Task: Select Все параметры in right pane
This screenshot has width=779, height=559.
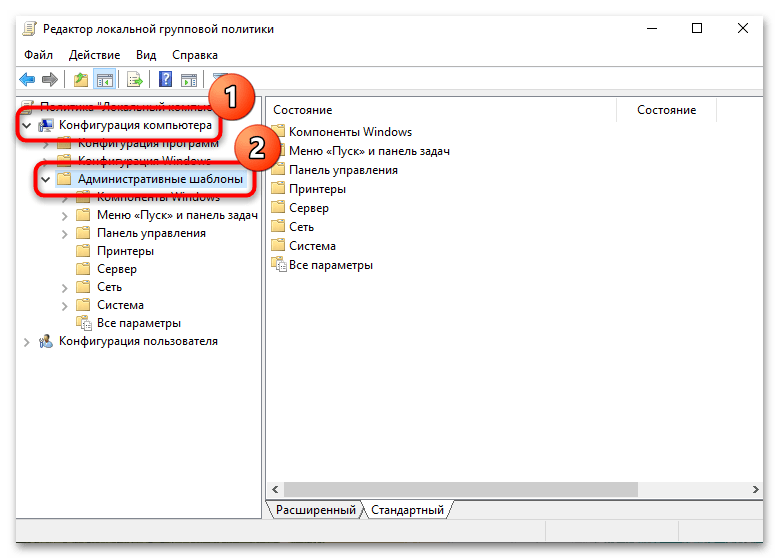Action: tap(330, 265)
